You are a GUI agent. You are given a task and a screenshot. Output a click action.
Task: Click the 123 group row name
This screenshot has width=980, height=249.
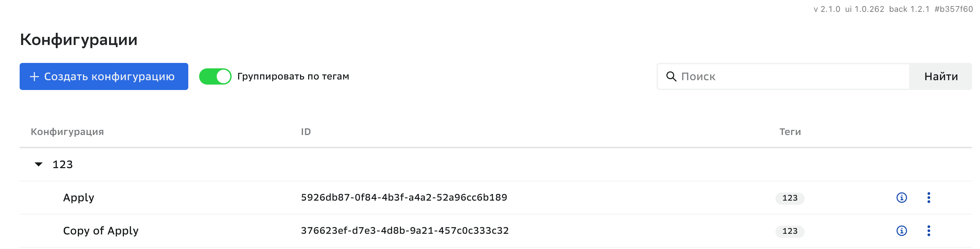[x=62, y=164]
